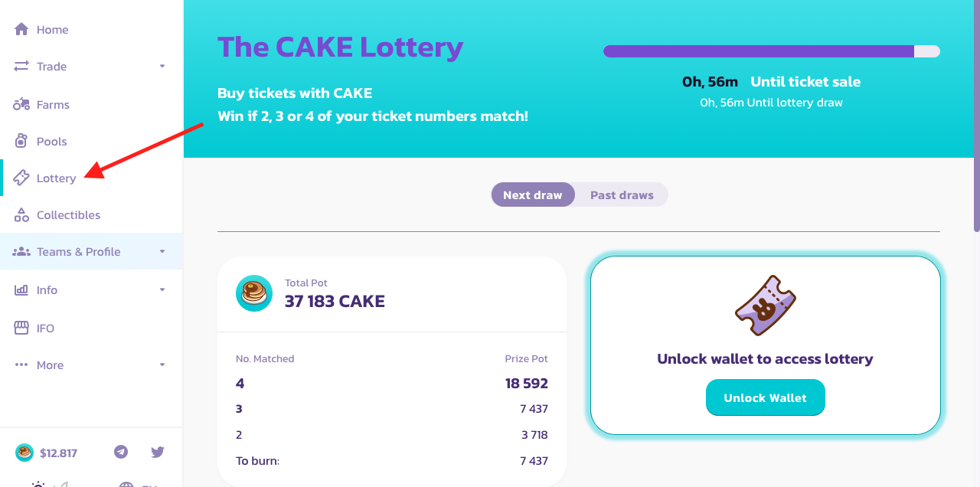The height and width of the screenshot is (487, 980).
Task: Expand the Info submenu arrow
Action: tap(162, 289)
